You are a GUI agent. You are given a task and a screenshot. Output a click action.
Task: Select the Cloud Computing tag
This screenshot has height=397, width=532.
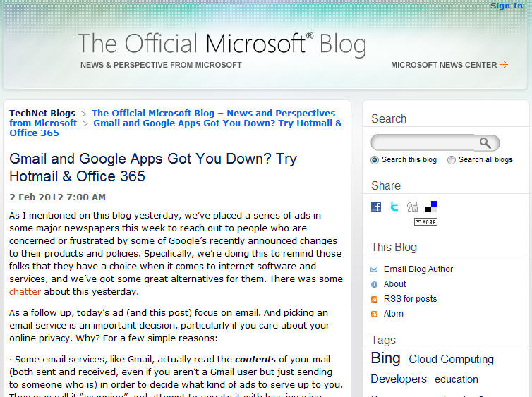pyautogui.click(x=452, y=359)
